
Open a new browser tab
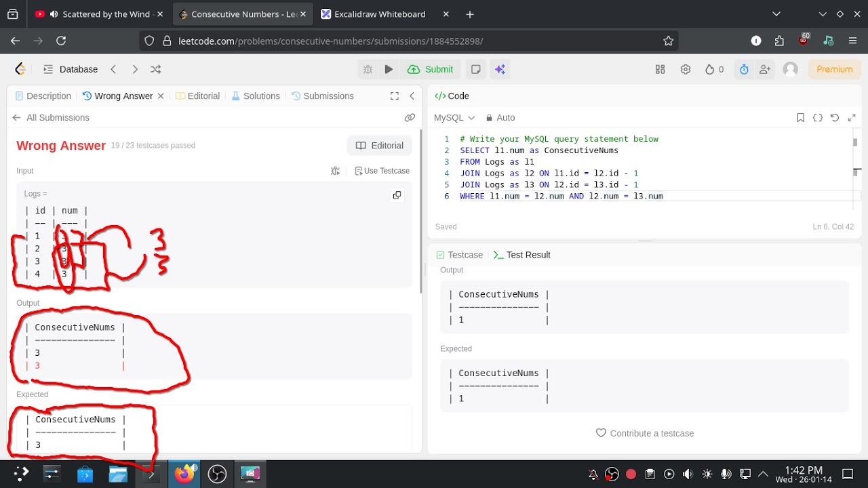pos(470,14)
